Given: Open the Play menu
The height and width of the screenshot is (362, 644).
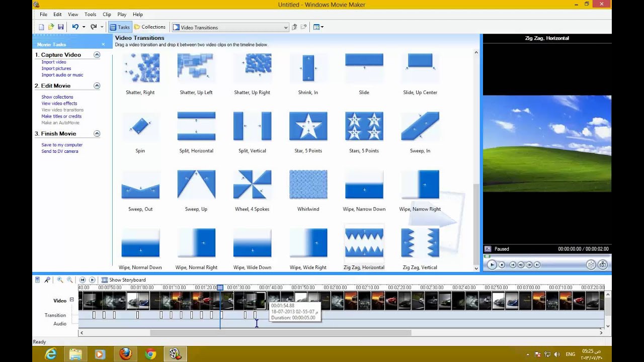Looking at the screenshot, I should (122, 15).
